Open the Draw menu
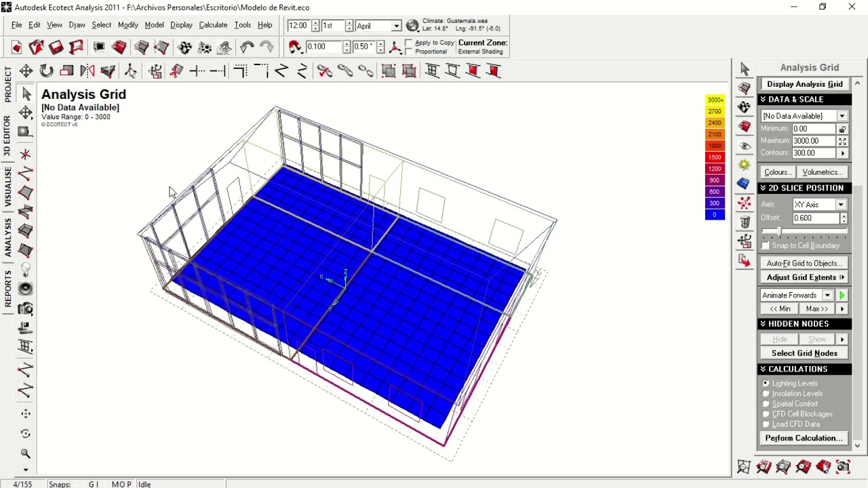 77,25
